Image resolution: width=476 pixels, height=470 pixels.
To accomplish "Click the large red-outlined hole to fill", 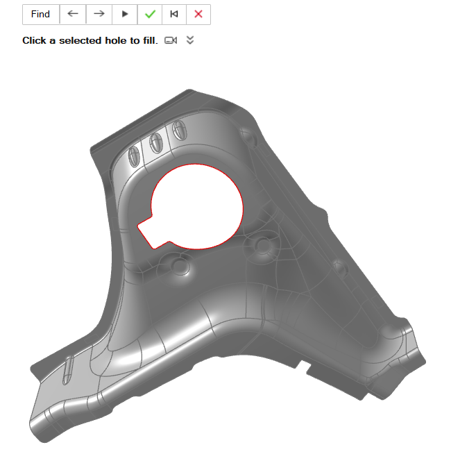I will (x=198, y=205).
